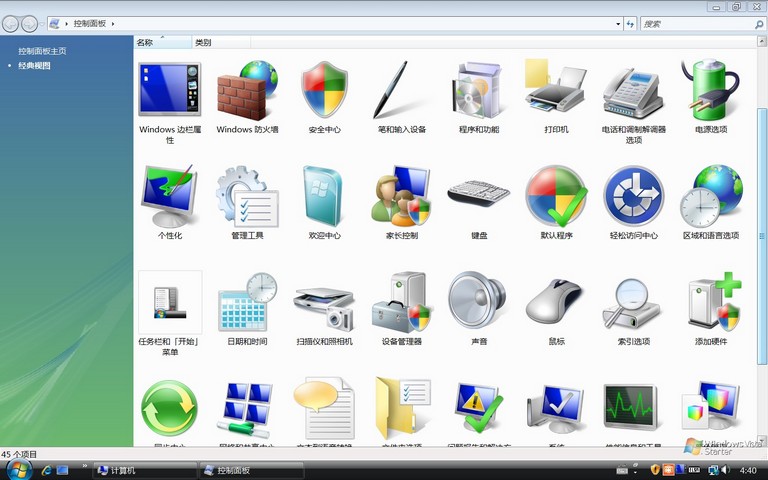
Task: Click the scrollbar up arrow
Action: 762,42
